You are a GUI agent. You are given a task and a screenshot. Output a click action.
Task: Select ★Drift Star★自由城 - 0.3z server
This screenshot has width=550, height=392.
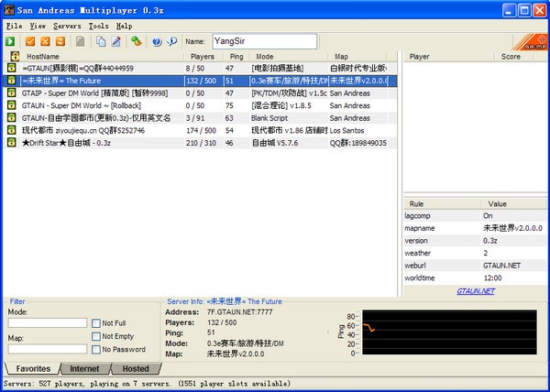[x=200, y=143]
